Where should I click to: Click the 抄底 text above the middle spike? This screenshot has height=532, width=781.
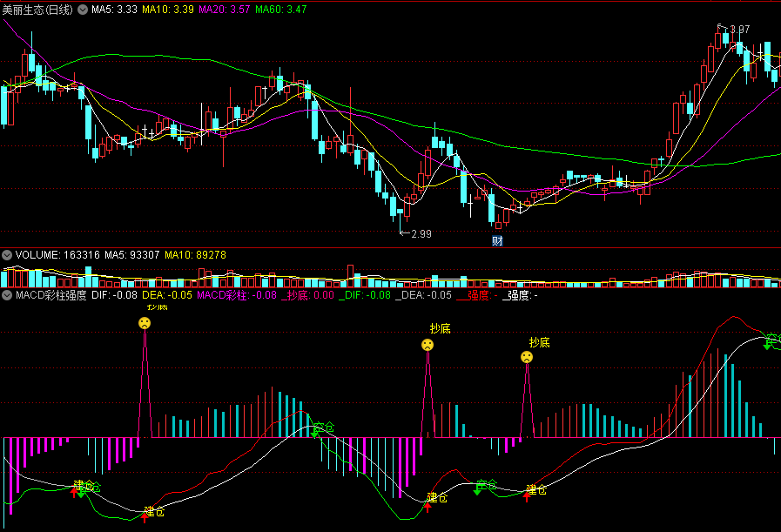point(441,328)
